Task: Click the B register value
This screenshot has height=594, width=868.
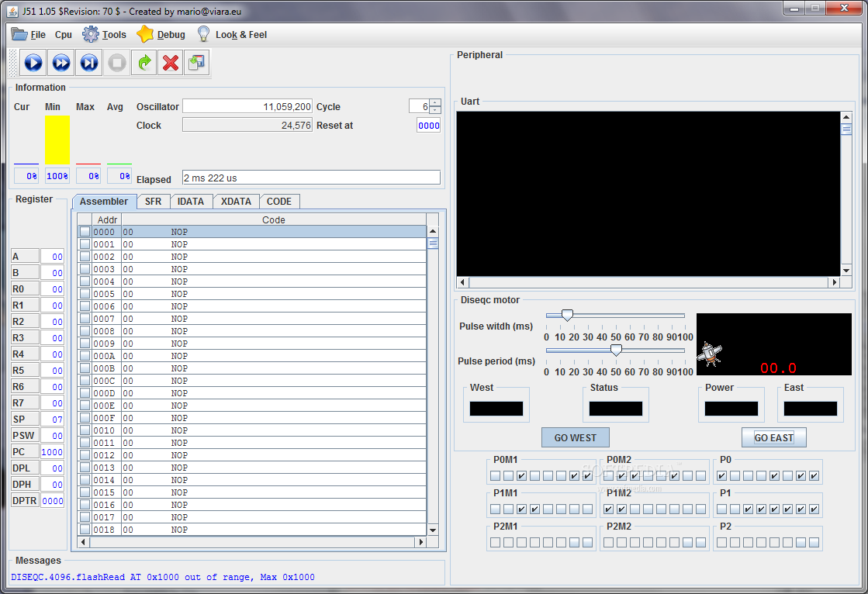Action: [52, 272]
